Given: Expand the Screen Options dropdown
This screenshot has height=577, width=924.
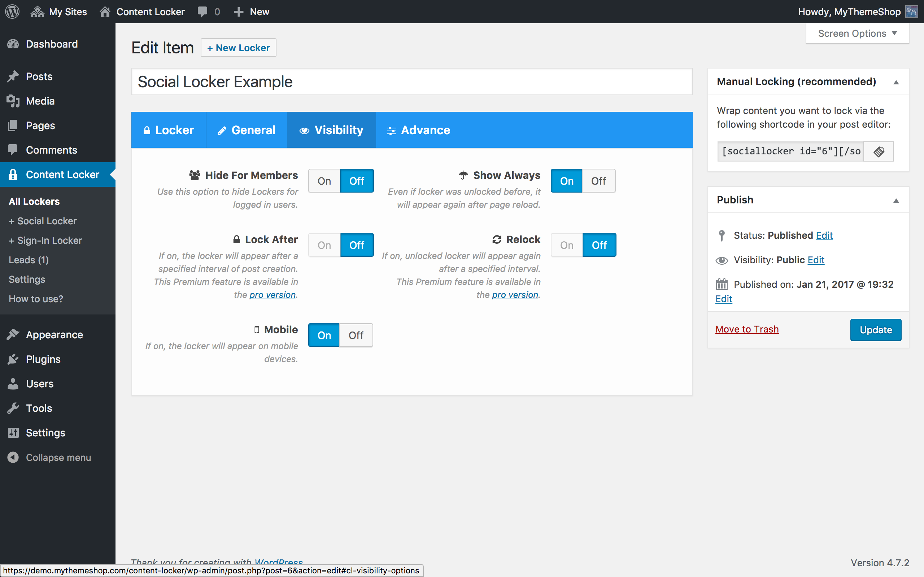Looking at the screenshot, I should pyautogui.click(x=857, y=34).
